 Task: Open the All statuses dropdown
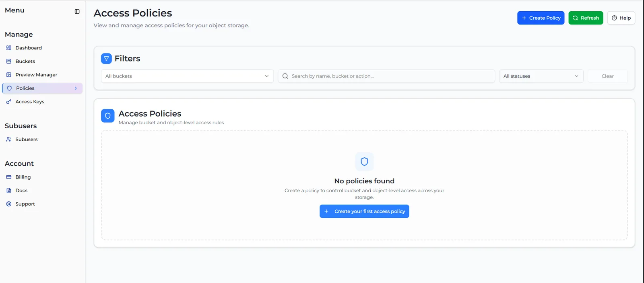[541, 76]
